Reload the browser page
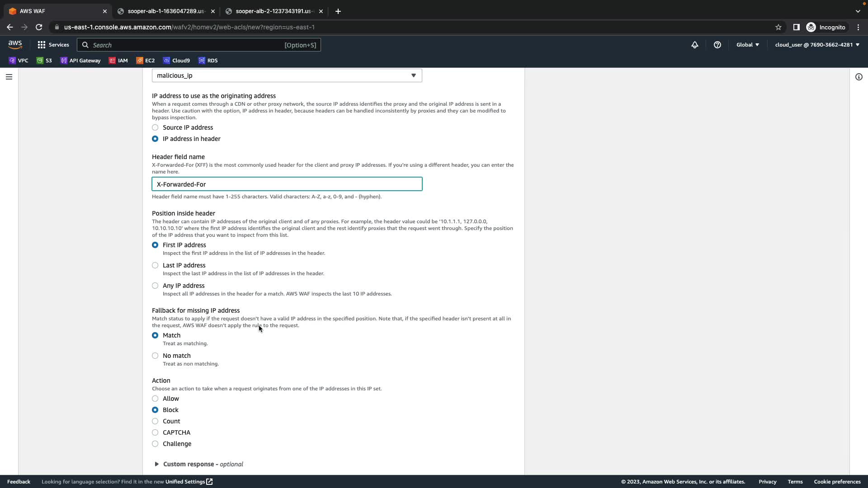 39,27
